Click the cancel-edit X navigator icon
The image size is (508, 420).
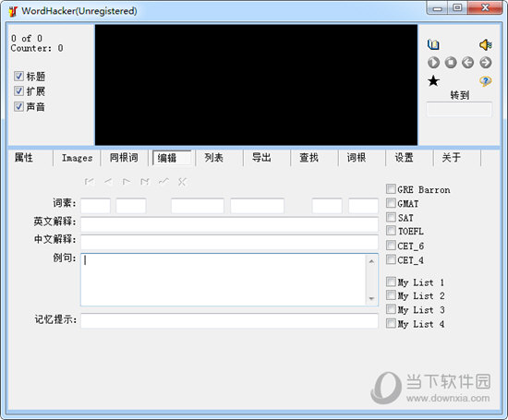pyautogui.click(x=182, y=182)
